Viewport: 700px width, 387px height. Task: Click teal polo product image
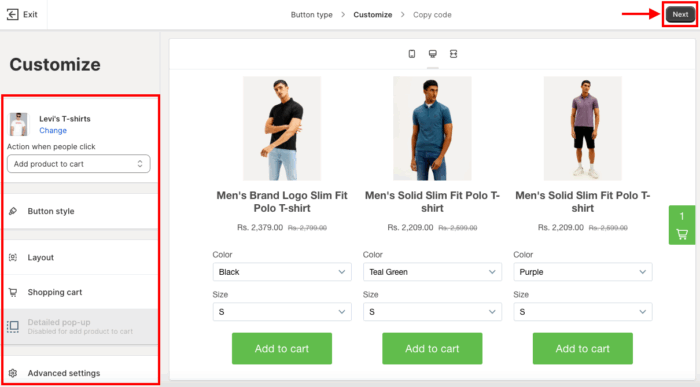click(x=432, y=129)
